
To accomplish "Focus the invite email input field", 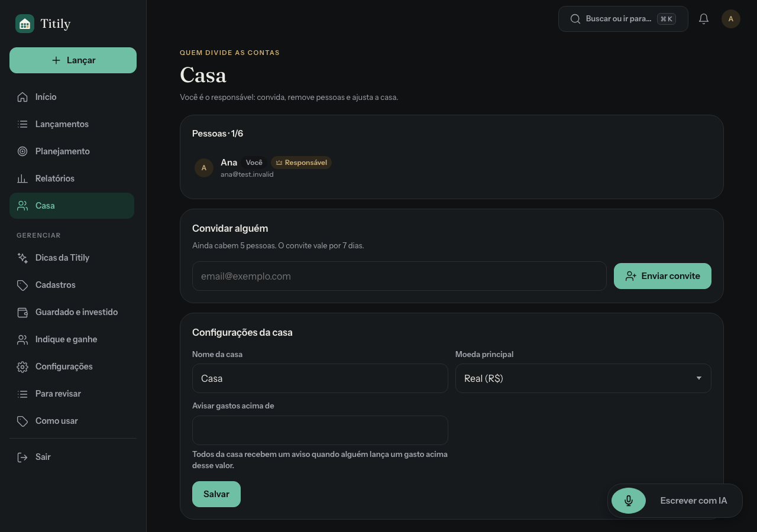I will pos(399,276).
